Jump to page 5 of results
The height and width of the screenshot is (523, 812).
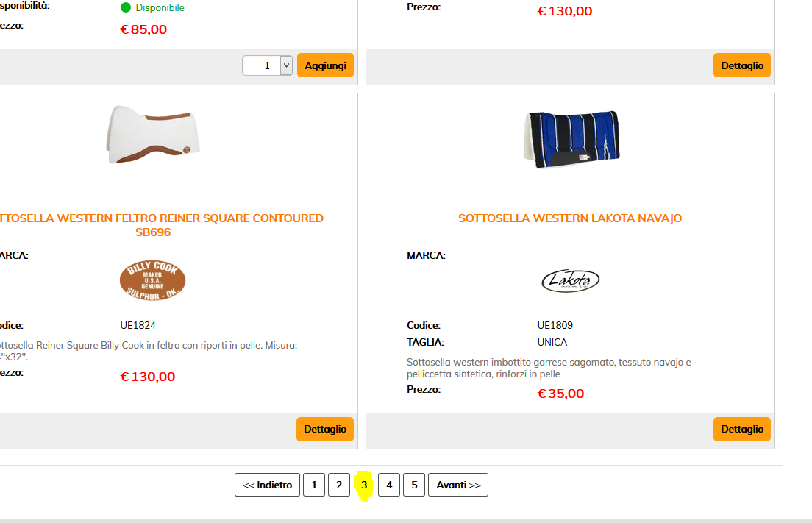414,485
